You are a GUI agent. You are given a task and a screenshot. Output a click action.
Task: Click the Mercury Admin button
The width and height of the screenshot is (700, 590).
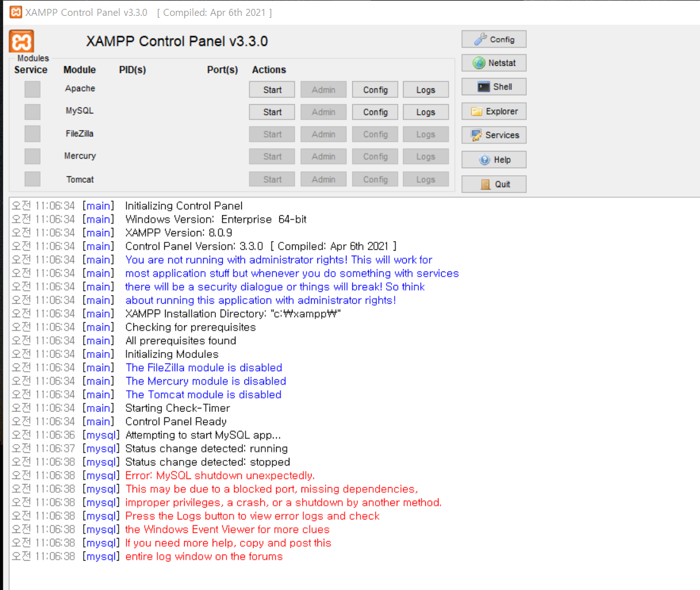pos(323,157)
